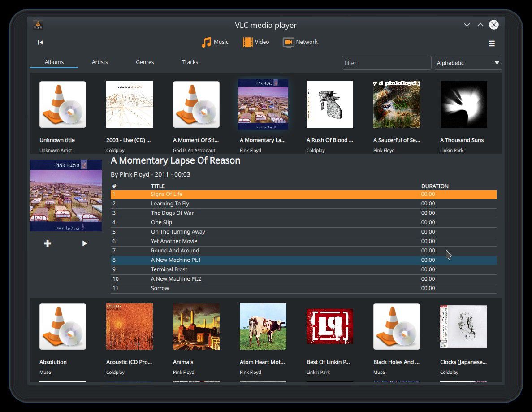Click Muse label under Absolution
This screenshot has height=412, width=532.
click(x=45, y=372)
